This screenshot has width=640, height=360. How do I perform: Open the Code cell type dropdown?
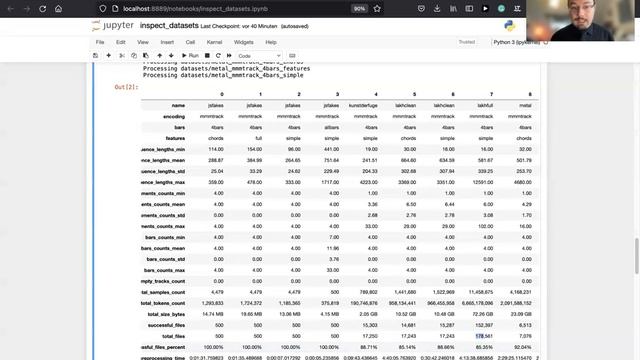pos(259,56)
